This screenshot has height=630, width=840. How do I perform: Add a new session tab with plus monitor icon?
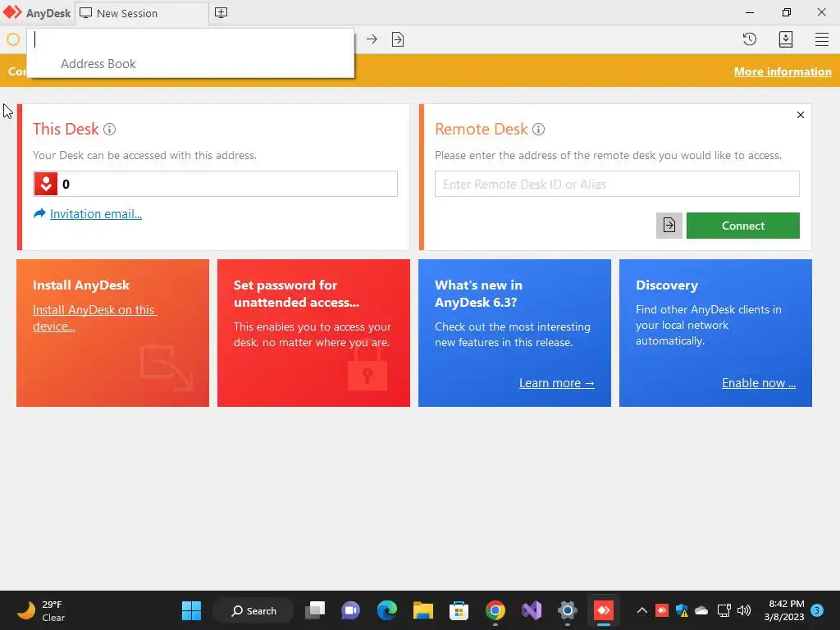point(221,13)
